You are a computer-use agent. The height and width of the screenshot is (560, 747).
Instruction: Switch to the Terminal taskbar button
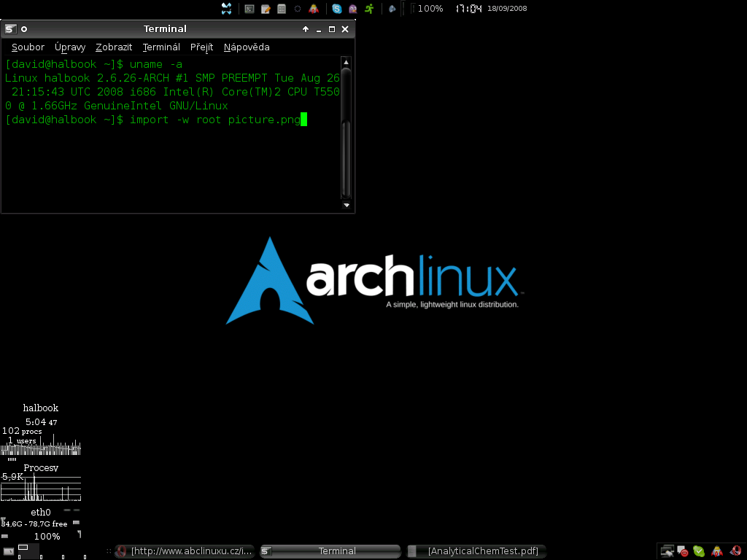pyautogui.click(x=330, y=551)
